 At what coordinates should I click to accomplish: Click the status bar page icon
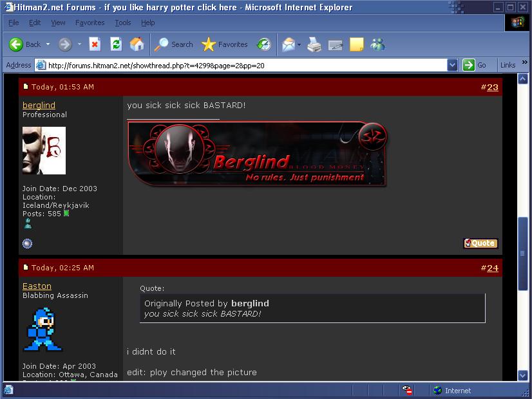[x=8, y=390]
